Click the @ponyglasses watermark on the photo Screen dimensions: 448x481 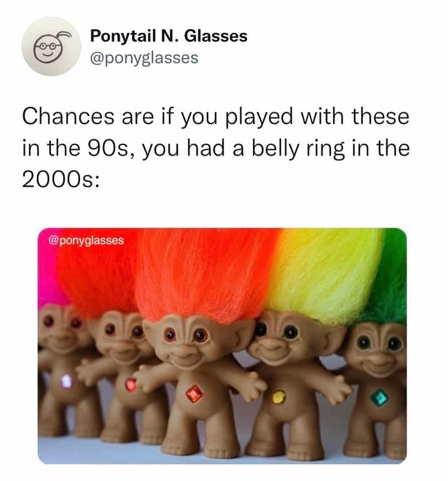(86, 240)
